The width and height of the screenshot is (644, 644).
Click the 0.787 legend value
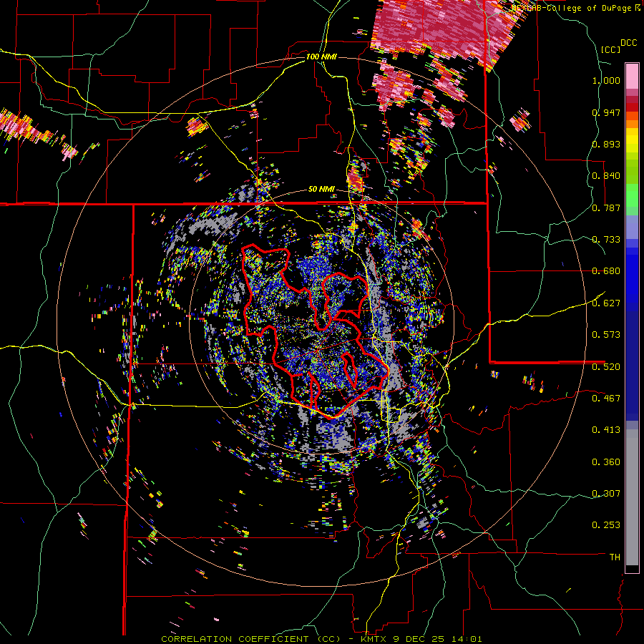tap(606, 208)
